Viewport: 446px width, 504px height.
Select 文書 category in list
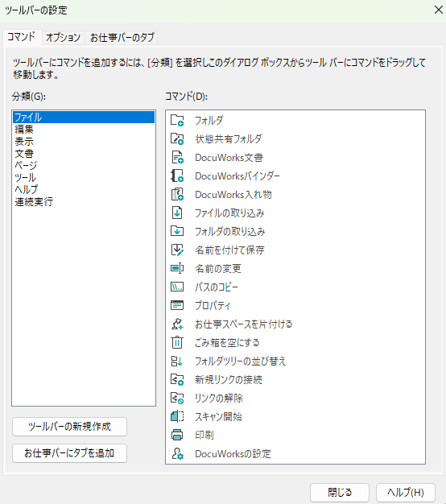click(84, 154)
